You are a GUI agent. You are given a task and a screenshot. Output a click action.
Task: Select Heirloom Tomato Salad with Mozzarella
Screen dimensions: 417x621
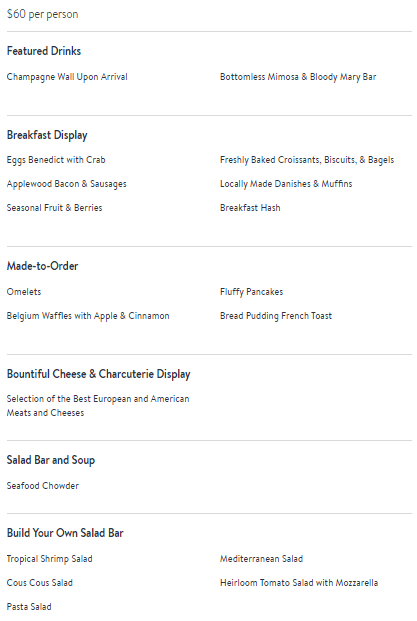[299, 583]
